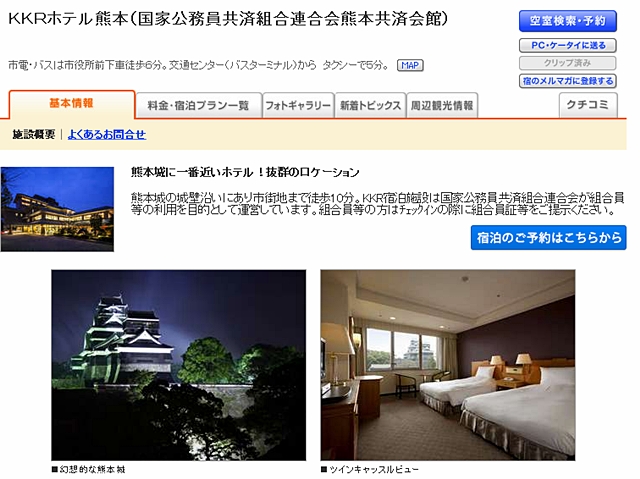Open the 料金・宿泊プラン一覧 tab
The image size is (640, 479).
coord(198,106)
